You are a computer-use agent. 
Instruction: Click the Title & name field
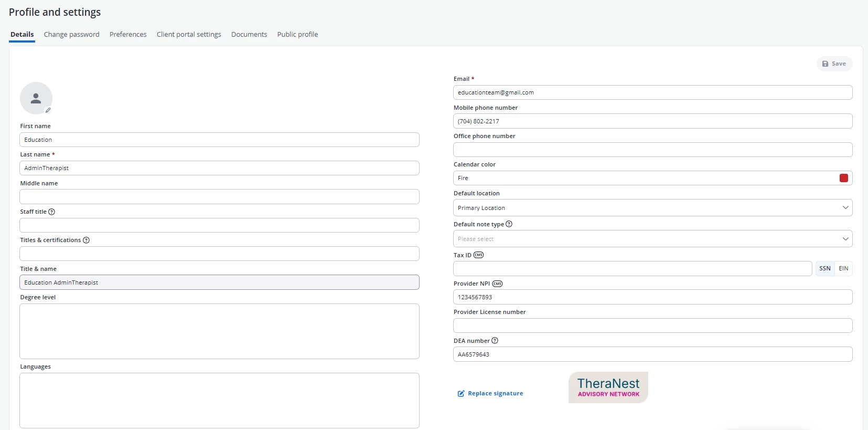pyautogui.click(x=219, y=282)
